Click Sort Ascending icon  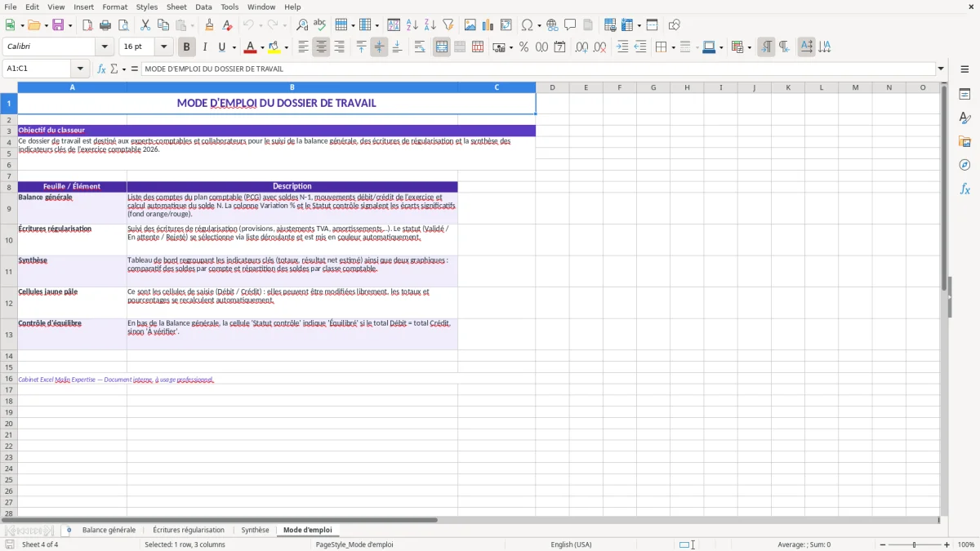412,25
